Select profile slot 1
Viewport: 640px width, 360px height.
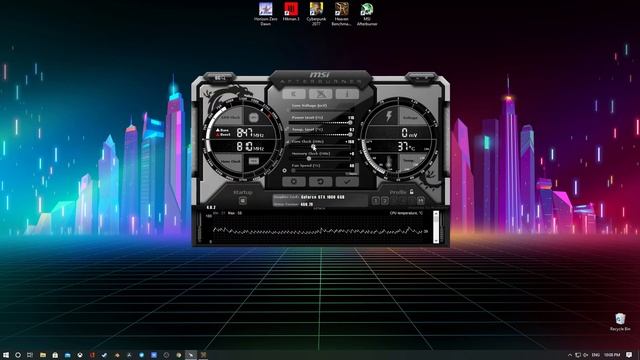point(376,200)
